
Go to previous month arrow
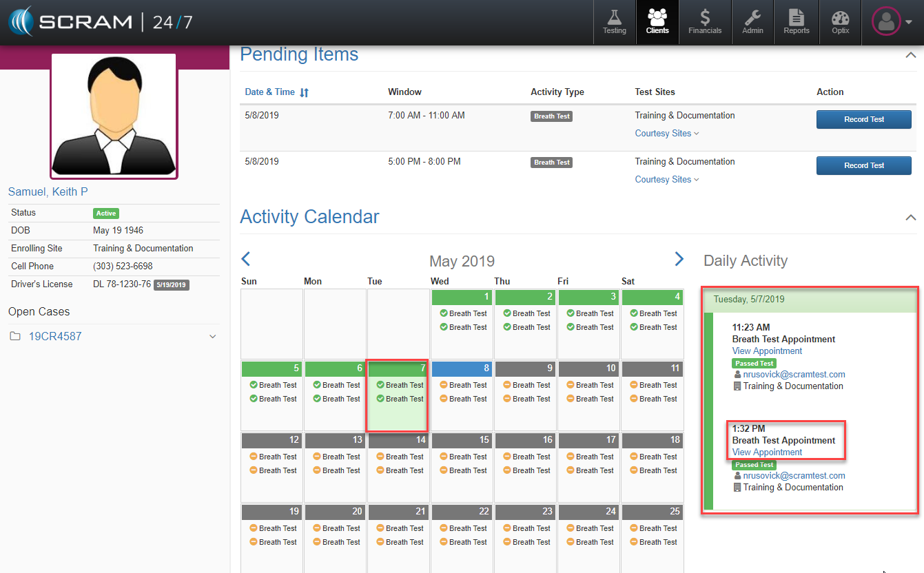(246, 259)
